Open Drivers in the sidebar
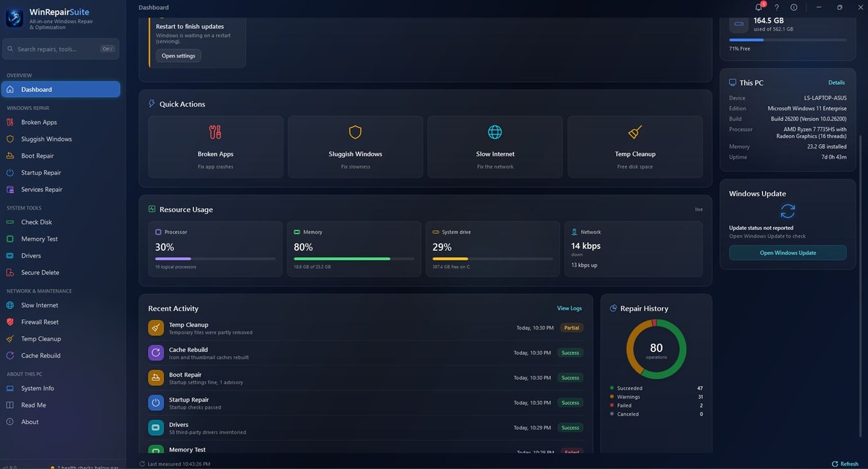The image size is (868, 469). click(x=60, y=256)
